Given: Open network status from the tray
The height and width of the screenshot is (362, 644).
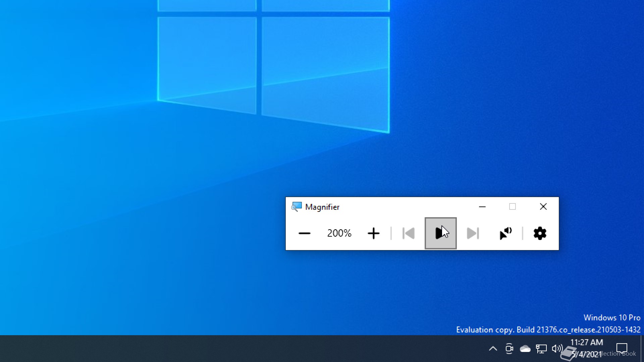Looking at the screenshot, I should click(541, 349).
